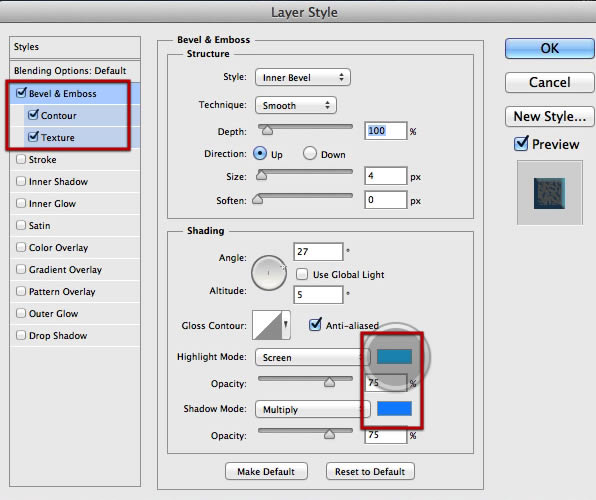Select the Drop Shadow style label
The width and height of the screenshot is (596, 500).
click(58, 336)
